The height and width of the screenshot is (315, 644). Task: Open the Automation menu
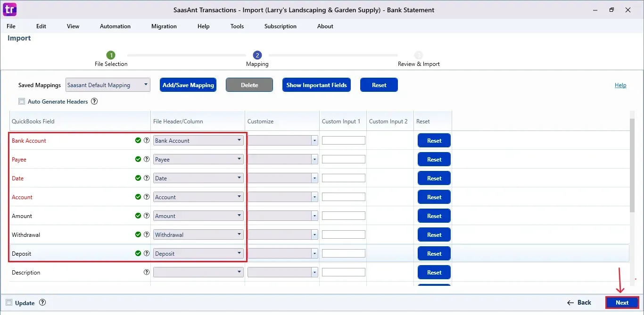point(115,26)
